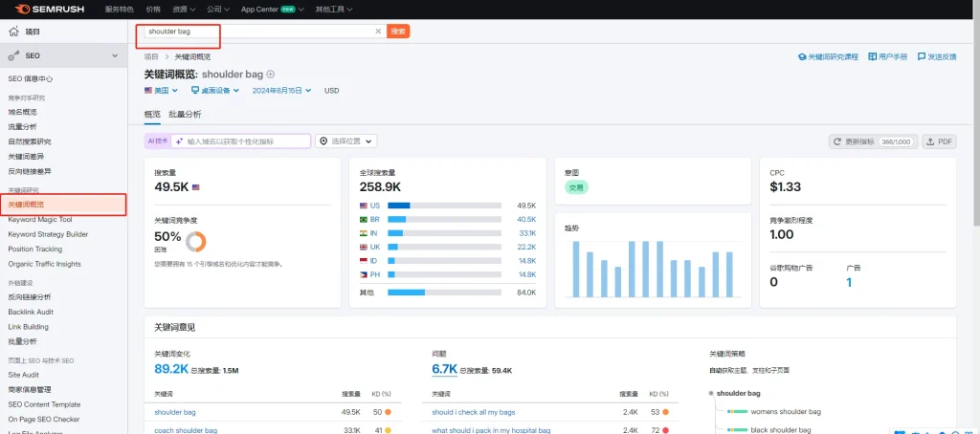
Task: Click 价格 in top navigation
Action: pos(152,10)
